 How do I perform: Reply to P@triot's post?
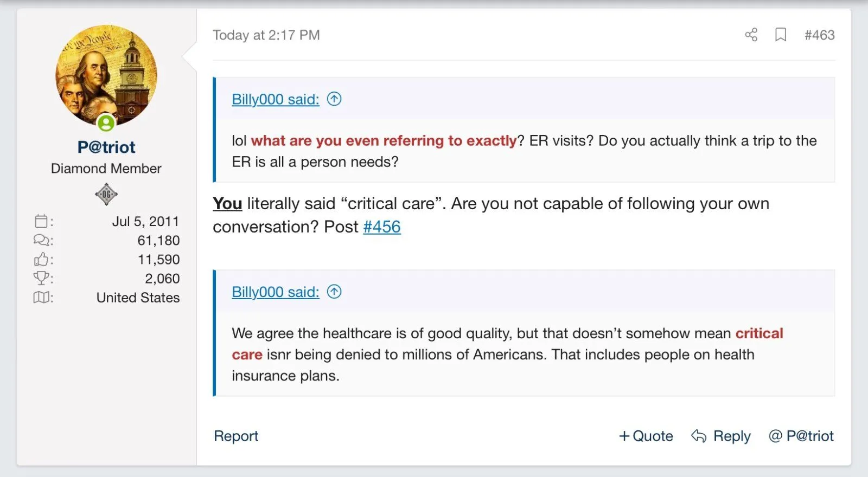[721, 436]
